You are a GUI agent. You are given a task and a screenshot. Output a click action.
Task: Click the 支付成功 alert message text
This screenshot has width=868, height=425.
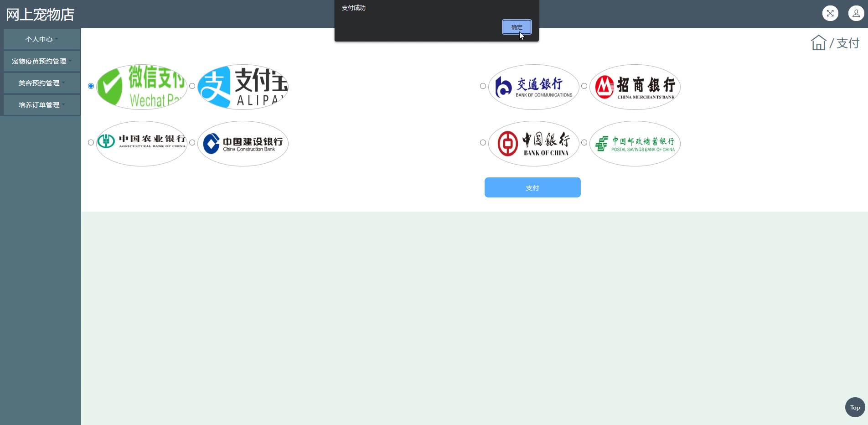[354, 8]
